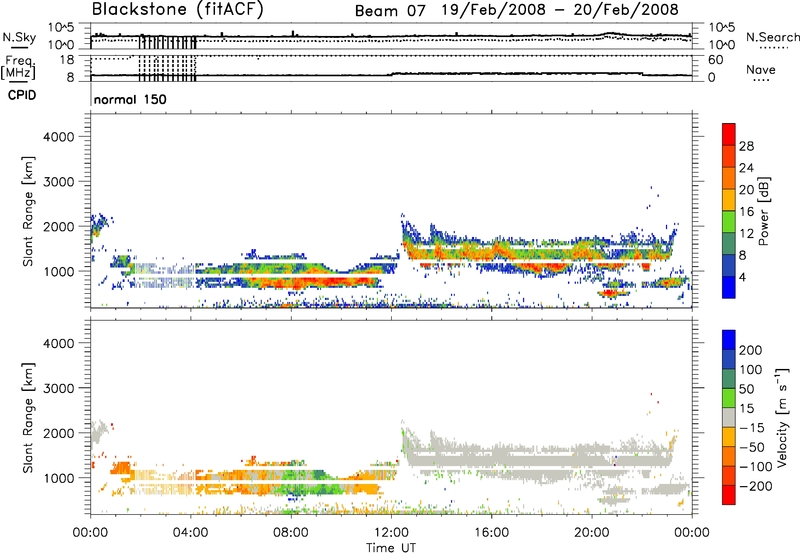Image resolution: width=800 pixels, height=554 pixels.
Task: Click 'Slant Range [km]' label of power panel
Action: coord(28,211)
